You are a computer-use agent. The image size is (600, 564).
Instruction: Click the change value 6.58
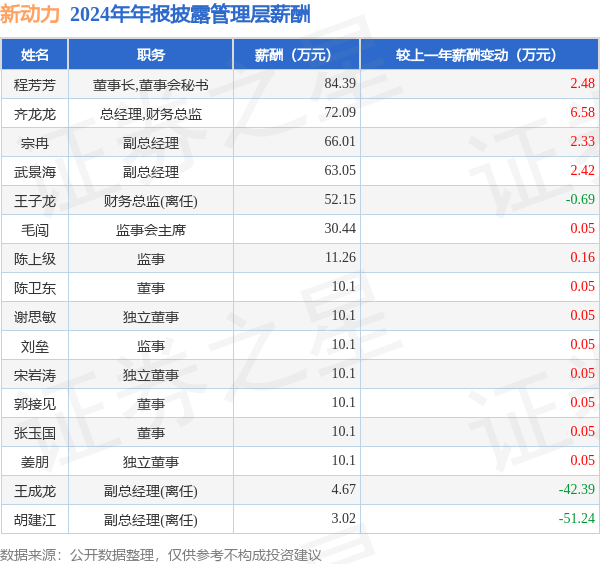coord(582,112)
